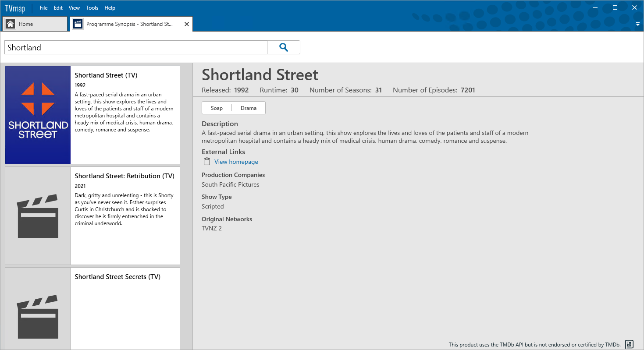Click the TVmap logo in title bar
644x350 pixels.
[x=15, y=8]
